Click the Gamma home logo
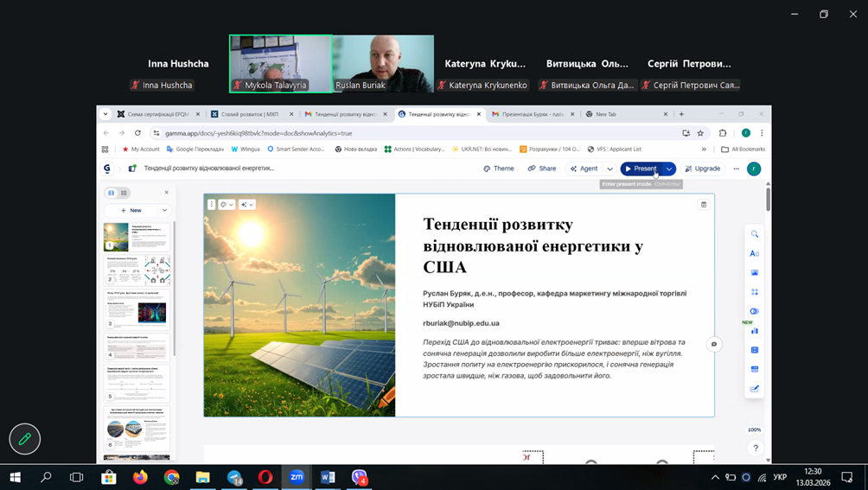 tap(107, 169)
